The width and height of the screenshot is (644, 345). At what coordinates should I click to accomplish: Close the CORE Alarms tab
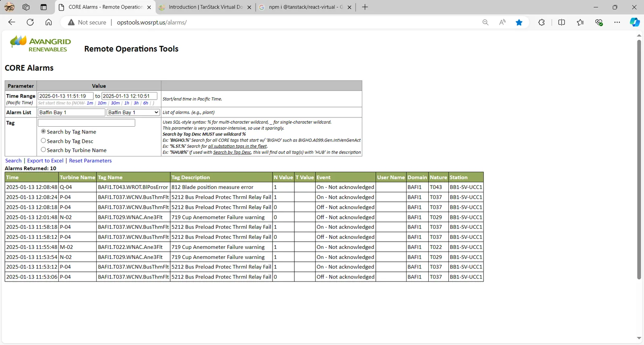(149, 7)
